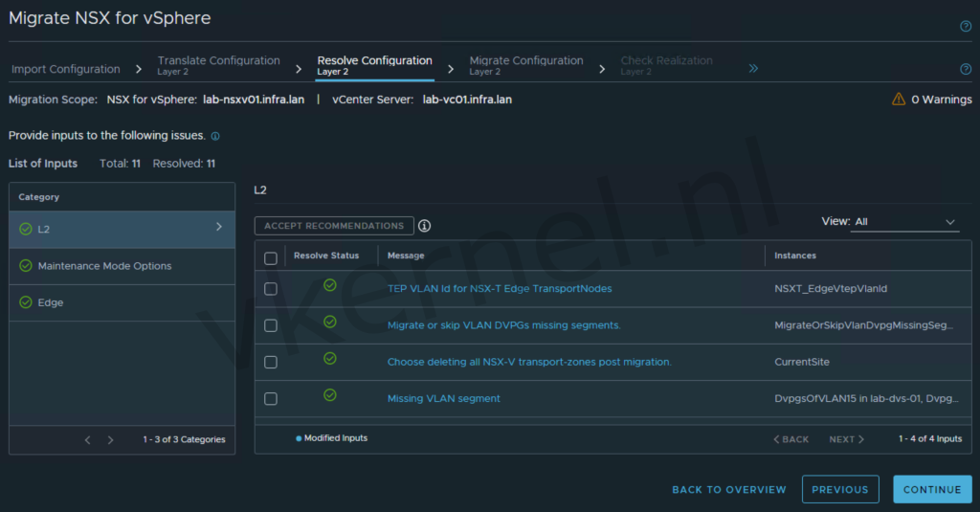Click the 'CurrentSite' instance cell
Viewport: 980px width, 512px height.
pyautogui.click(x=802, y=362)
